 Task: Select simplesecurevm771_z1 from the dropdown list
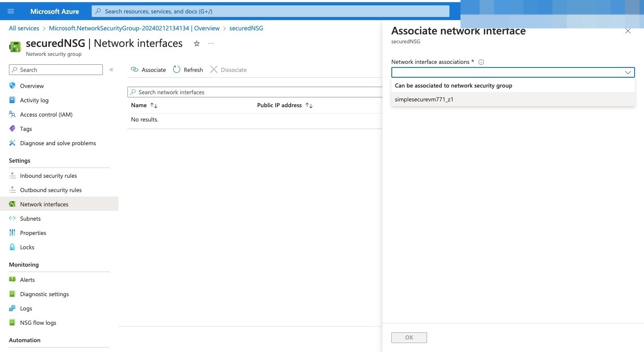pos(513,99)
